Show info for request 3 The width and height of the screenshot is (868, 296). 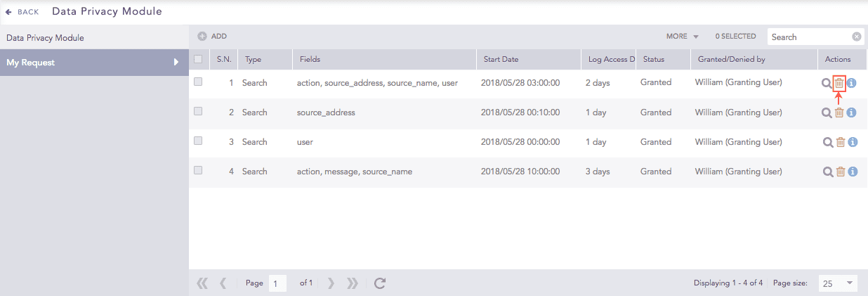(x=852, y=142)
